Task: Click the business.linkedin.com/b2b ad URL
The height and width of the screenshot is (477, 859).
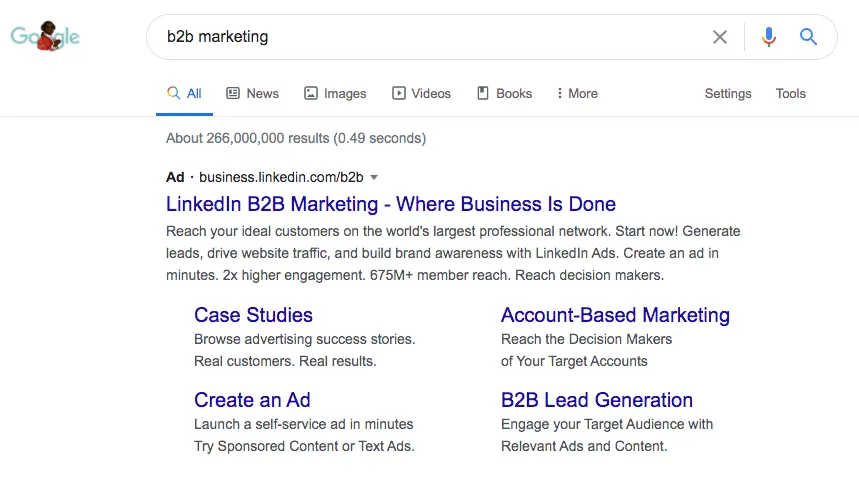Action: pyautogui.click(x=280, y=177)
